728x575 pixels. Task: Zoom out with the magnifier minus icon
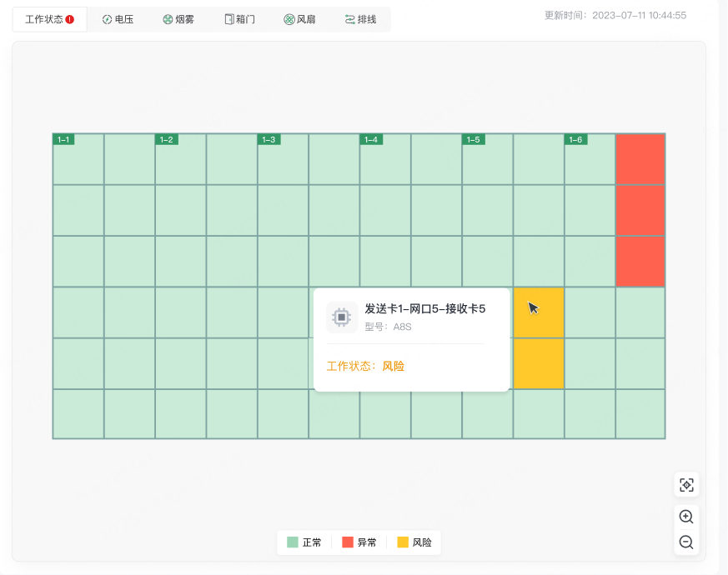686,542
